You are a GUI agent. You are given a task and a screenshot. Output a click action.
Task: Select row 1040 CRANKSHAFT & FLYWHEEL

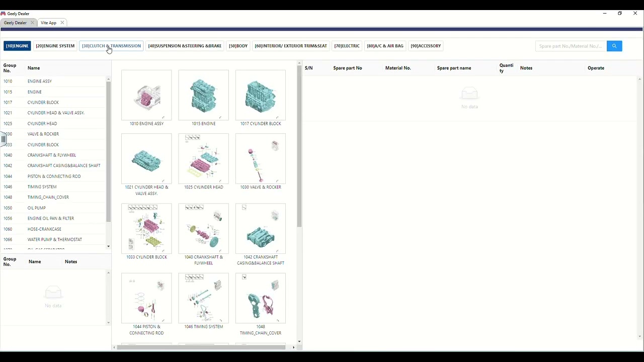click(x=53, y=155)
